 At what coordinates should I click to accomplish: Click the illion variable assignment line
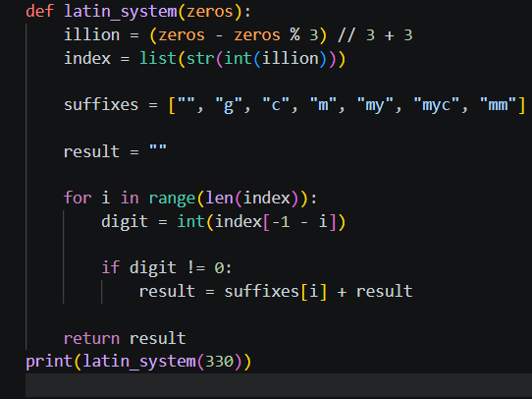[x=239, y=35]
